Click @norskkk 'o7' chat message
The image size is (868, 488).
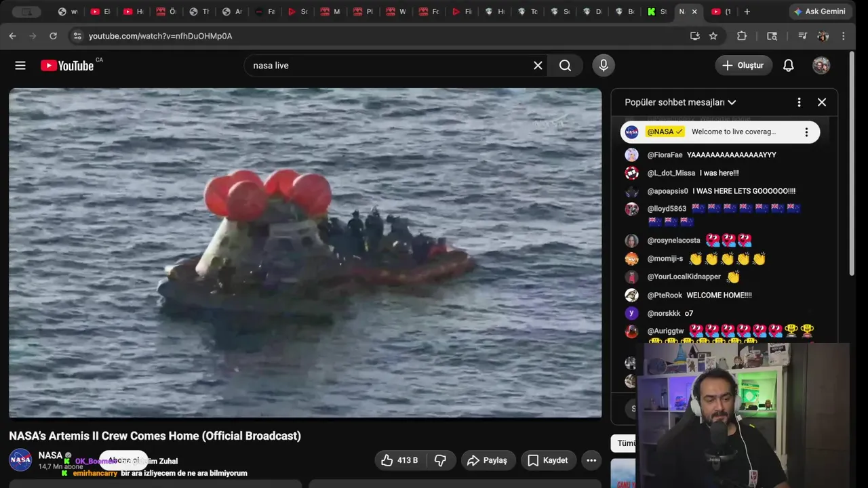[x=719, y=313]
